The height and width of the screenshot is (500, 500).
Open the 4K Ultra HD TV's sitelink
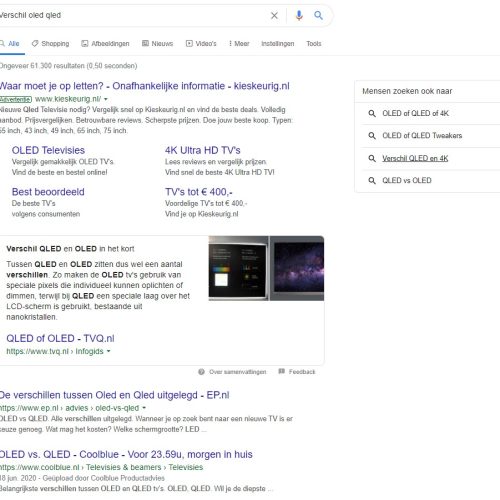tap(203, 150)
